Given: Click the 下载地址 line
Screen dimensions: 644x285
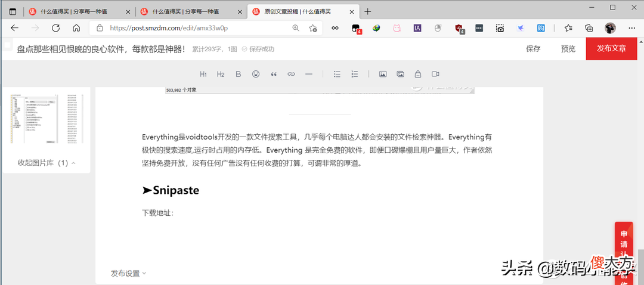Looking at the screenshot, I should pyautogui.click(x=158, y=213).
